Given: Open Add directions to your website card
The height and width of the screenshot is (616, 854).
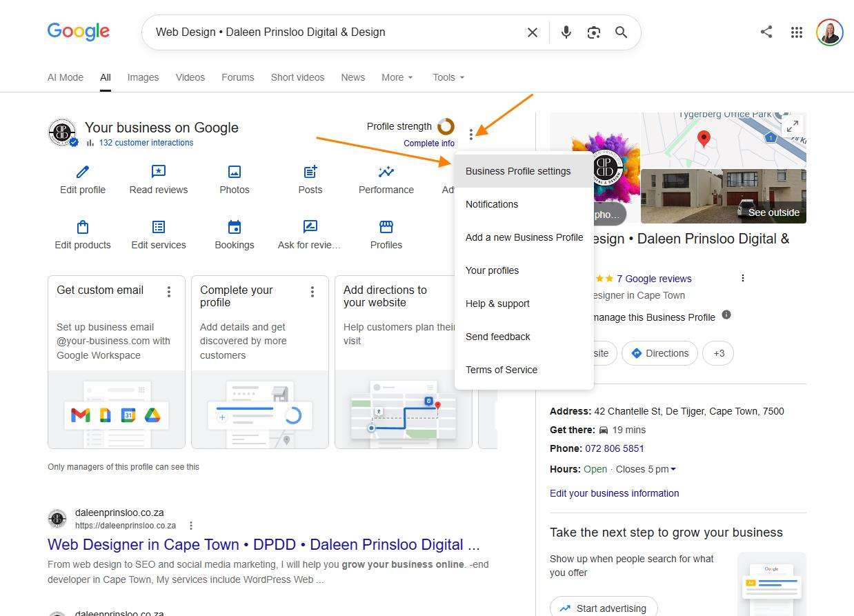Looking at the screenshot, I should point(404,362).
